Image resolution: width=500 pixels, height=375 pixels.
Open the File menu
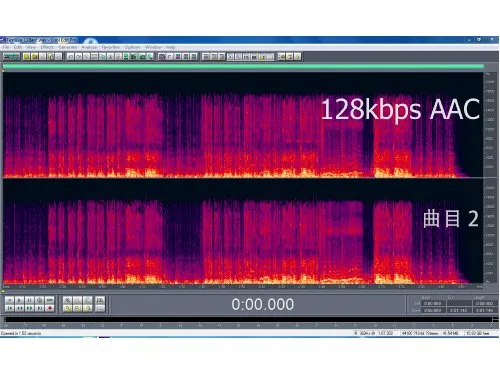6,47
